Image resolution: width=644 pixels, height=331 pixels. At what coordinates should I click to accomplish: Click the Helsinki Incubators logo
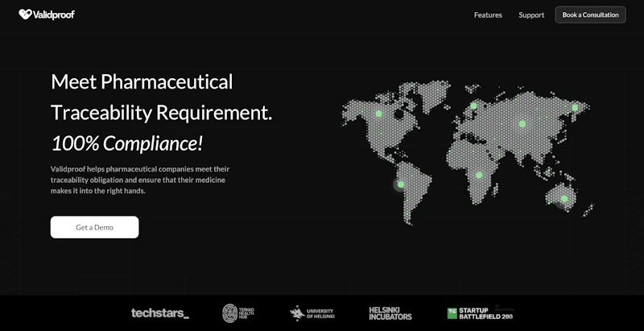click(x=390, y=313)
